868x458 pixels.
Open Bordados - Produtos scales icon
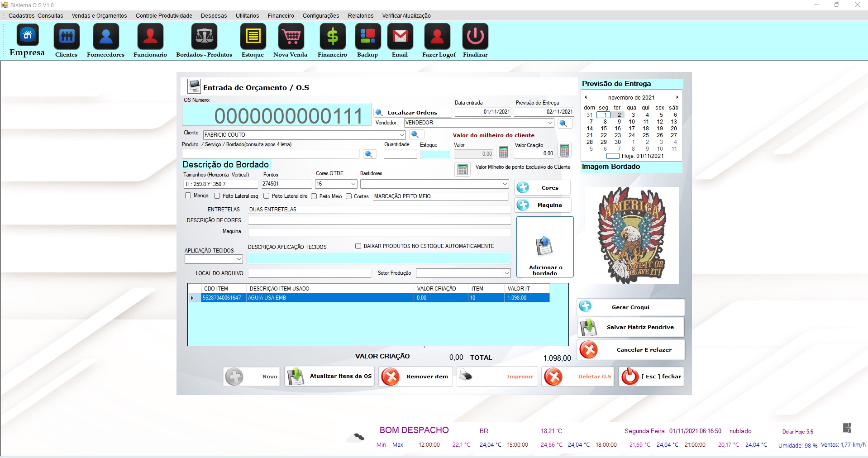tap(204, 37)
